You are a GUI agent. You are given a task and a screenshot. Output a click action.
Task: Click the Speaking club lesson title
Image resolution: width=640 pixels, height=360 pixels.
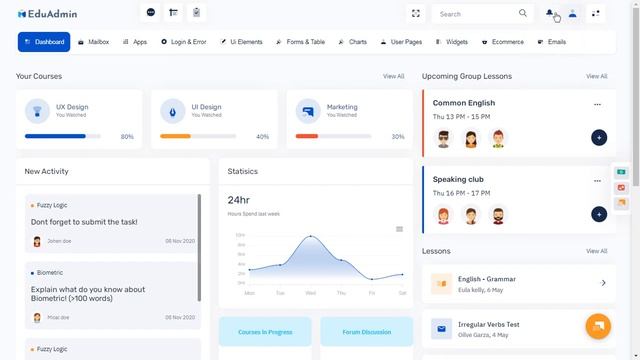coord(458,179)
